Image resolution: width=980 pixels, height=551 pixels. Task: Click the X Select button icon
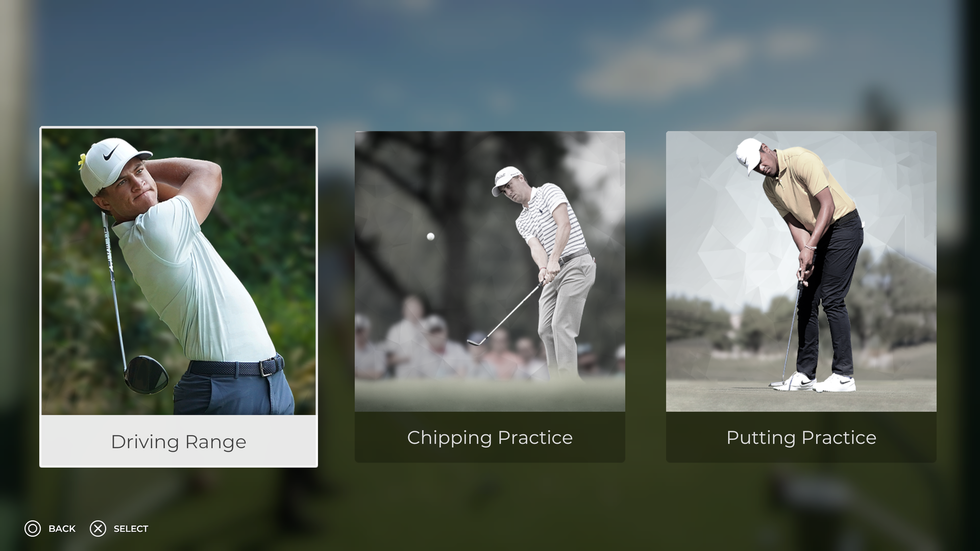click(98, 529)
